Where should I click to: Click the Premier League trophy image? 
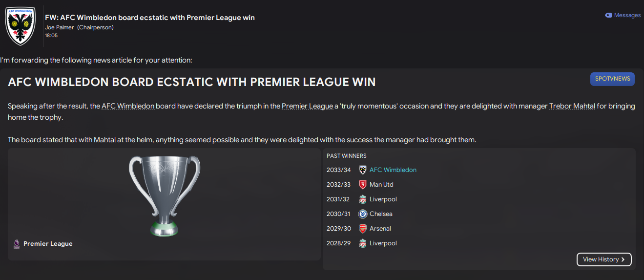[165, 195]
